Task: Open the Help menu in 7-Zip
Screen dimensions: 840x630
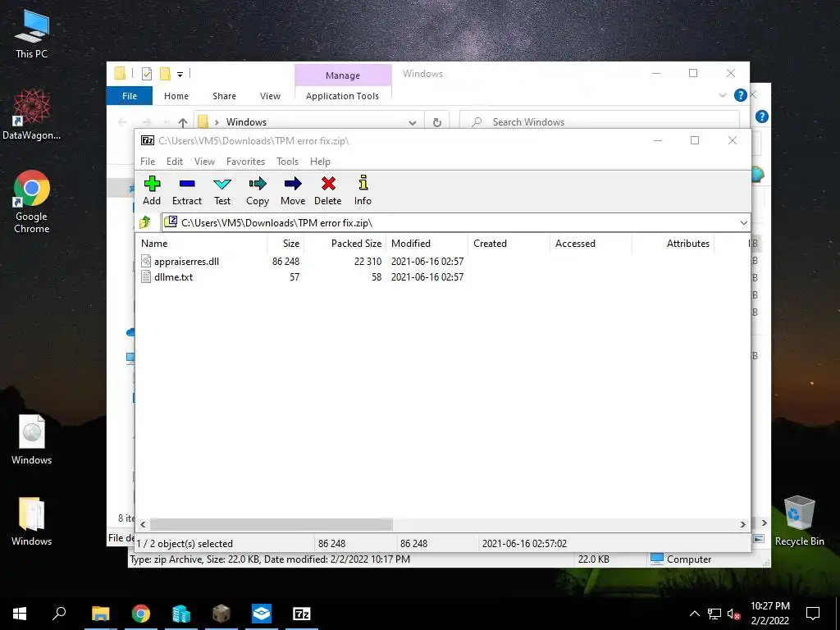Action: pos(320,162)
